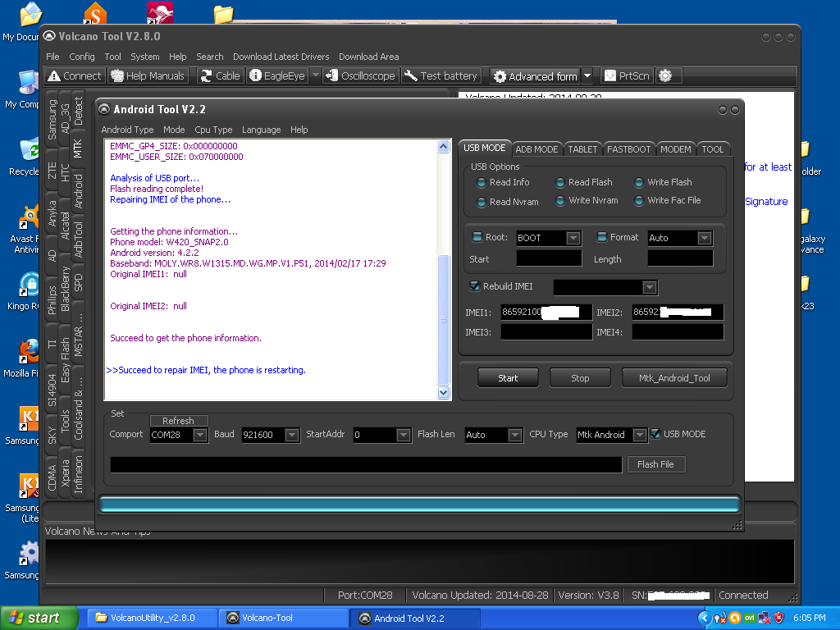Select the Read Flash radio option
840x630 pixels.
[560, 183]
